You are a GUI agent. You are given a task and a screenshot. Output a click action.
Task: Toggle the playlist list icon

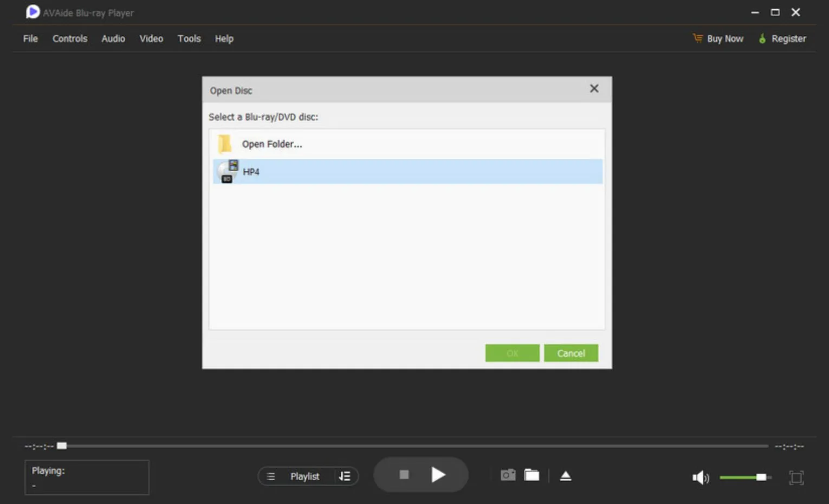(271, 476)
